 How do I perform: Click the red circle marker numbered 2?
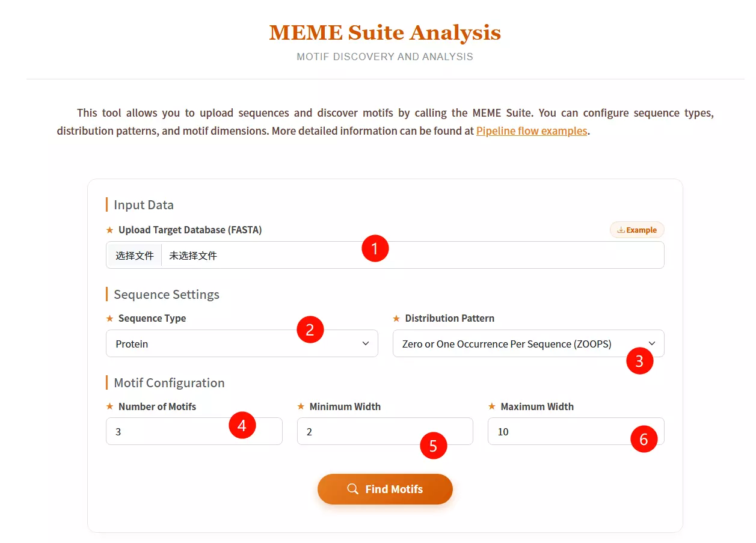pyautogui.click(x=310, y=330)
